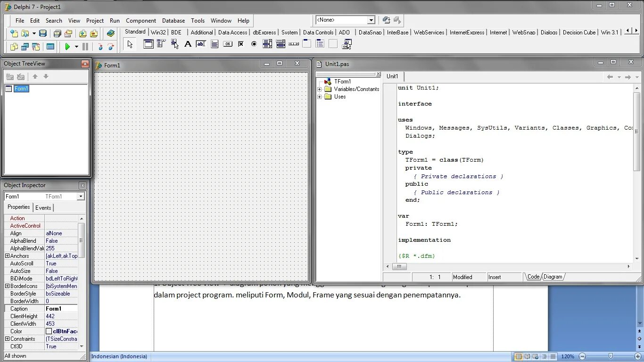644x362 pixels.
Task: Click the Open file toolbar icon
Action: (x=25, y=33)
